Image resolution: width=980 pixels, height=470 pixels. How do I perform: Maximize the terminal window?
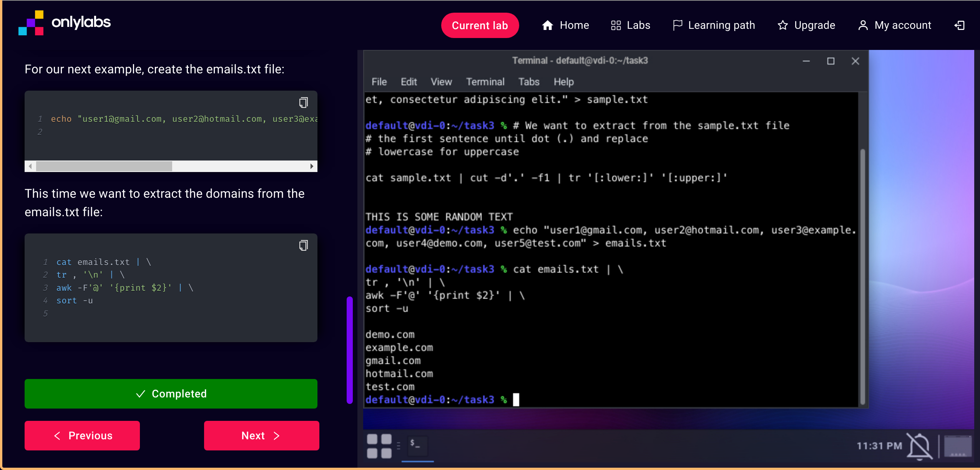tap(831, 61)
